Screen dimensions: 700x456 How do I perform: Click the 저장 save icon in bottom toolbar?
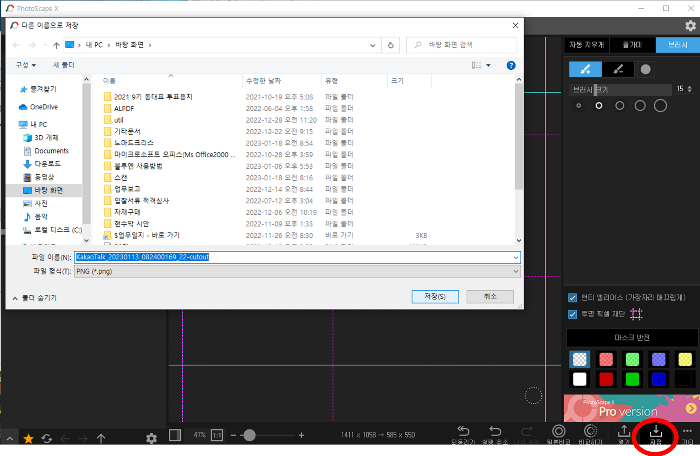tap(656, 435)
